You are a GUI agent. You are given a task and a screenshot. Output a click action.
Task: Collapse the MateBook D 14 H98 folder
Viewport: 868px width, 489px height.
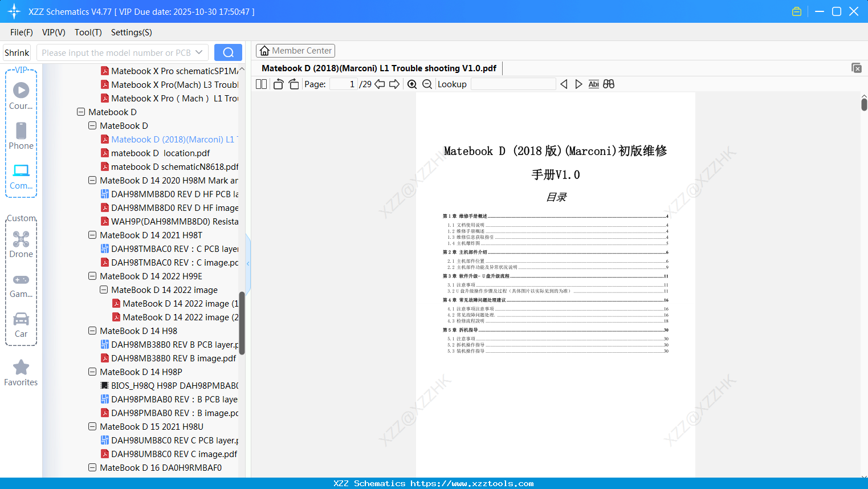pos(92,331)
